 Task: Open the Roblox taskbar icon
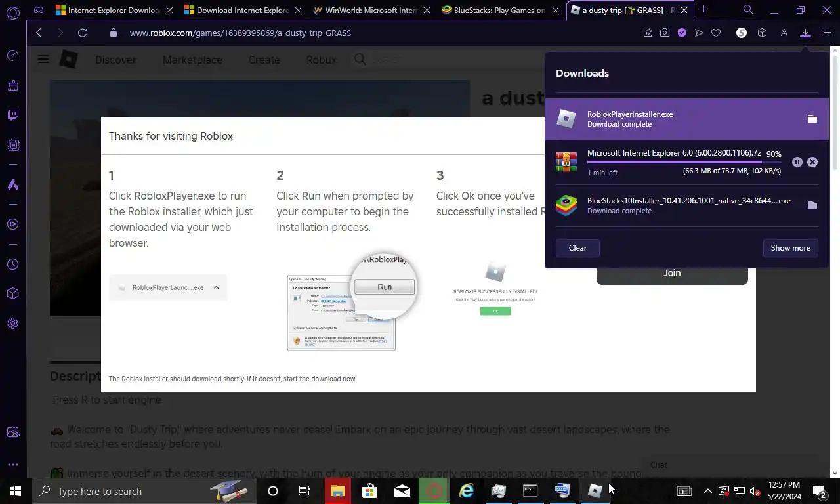click(595, 491)
